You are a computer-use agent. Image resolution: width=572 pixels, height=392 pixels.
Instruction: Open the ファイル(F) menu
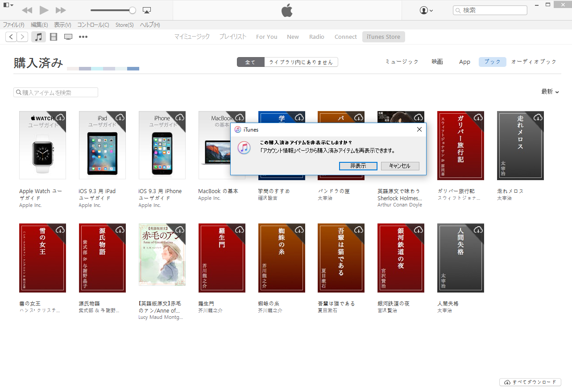(13, 25)
